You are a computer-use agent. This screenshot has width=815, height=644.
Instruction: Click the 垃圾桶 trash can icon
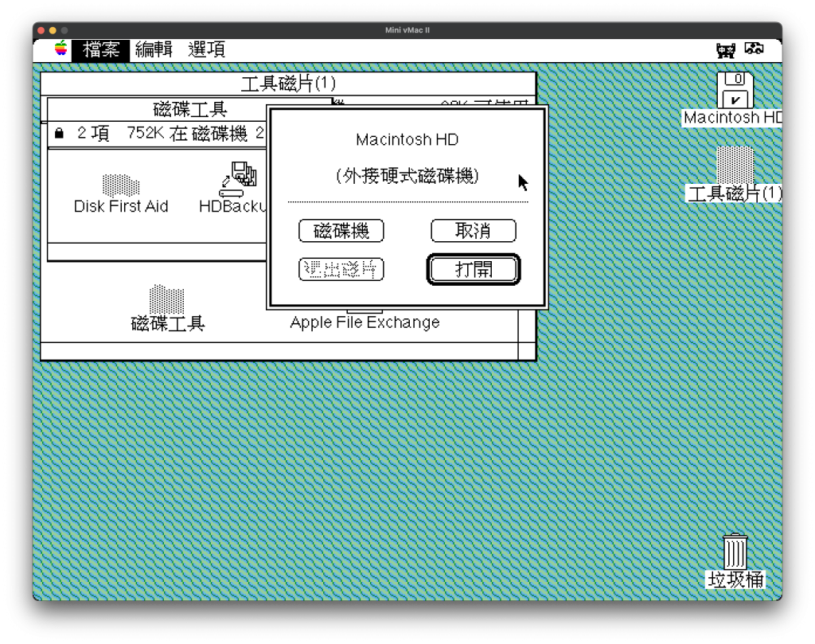click(x=735, y=551)
